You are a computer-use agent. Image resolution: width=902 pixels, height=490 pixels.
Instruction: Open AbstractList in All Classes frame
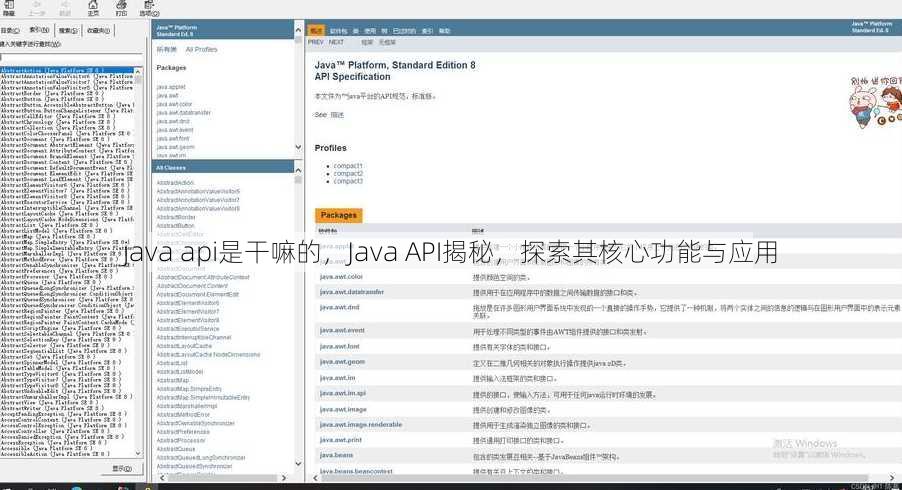[172, 363]
